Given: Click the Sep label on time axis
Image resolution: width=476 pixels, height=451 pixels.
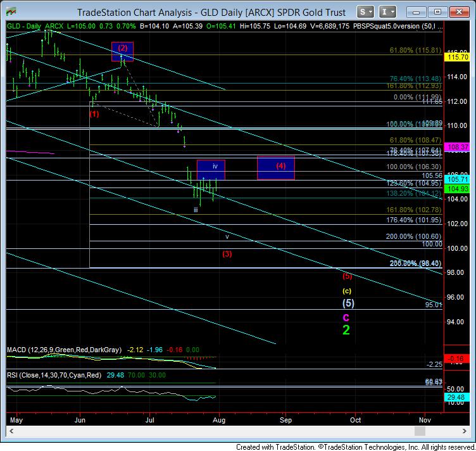Looking at the screenshot, I should coord(285,420).
